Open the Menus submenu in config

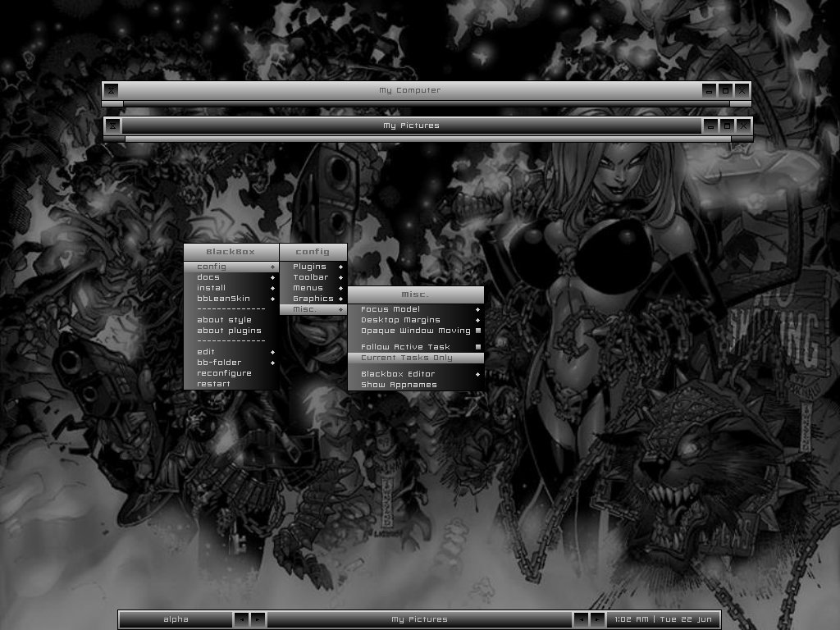(313, 288)
